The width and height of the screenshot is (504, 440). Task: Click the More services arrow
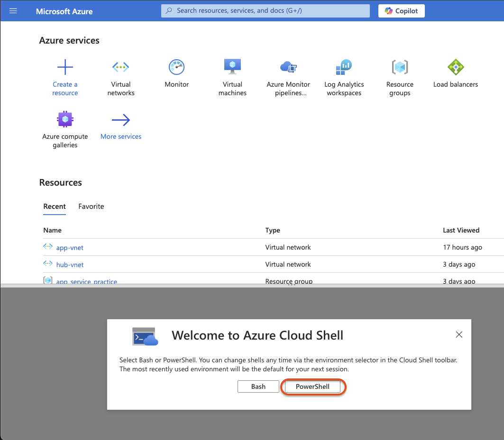point(121,120)
